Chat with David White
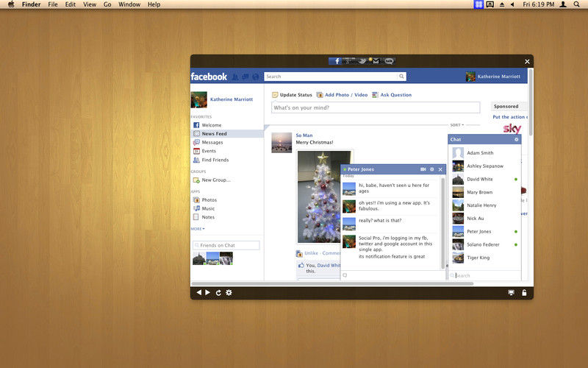 (x=484, y=179)
